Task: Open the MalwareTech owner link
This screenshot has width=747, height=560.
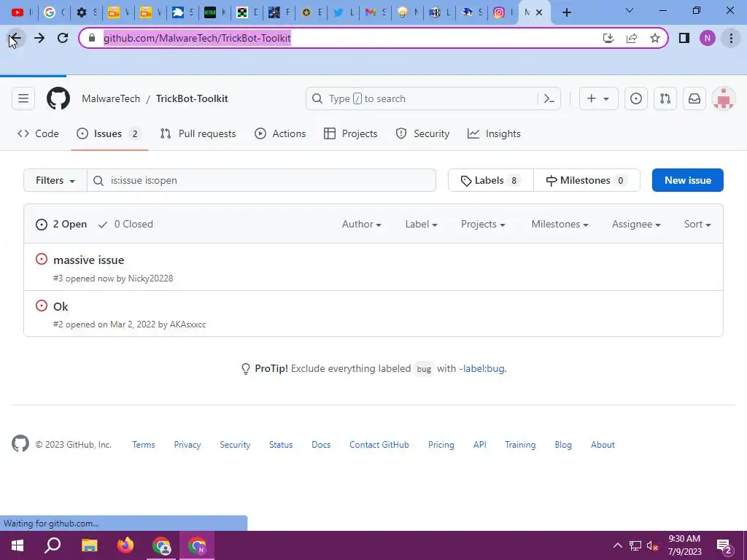Action: pyautogui.click(x=111, y=98)
